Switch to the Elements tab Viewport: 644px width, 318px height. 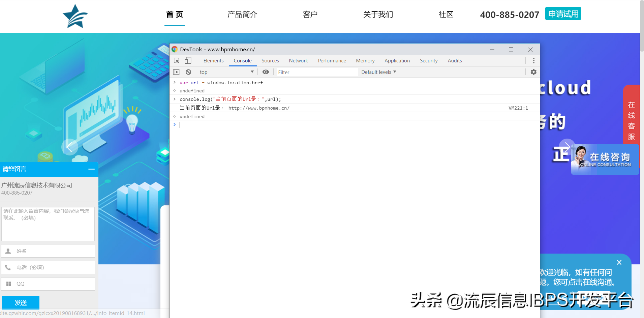(213, 61)
